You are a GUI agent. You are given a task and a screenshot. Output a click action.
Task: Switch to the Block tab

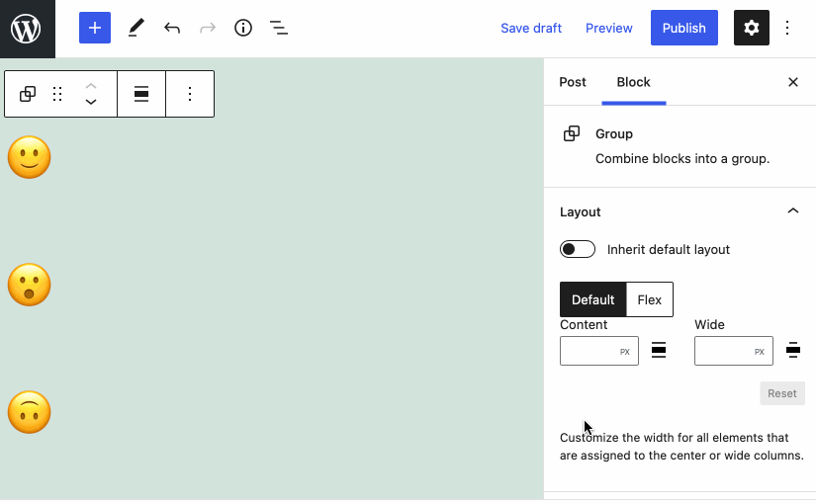tap(633, 82)
